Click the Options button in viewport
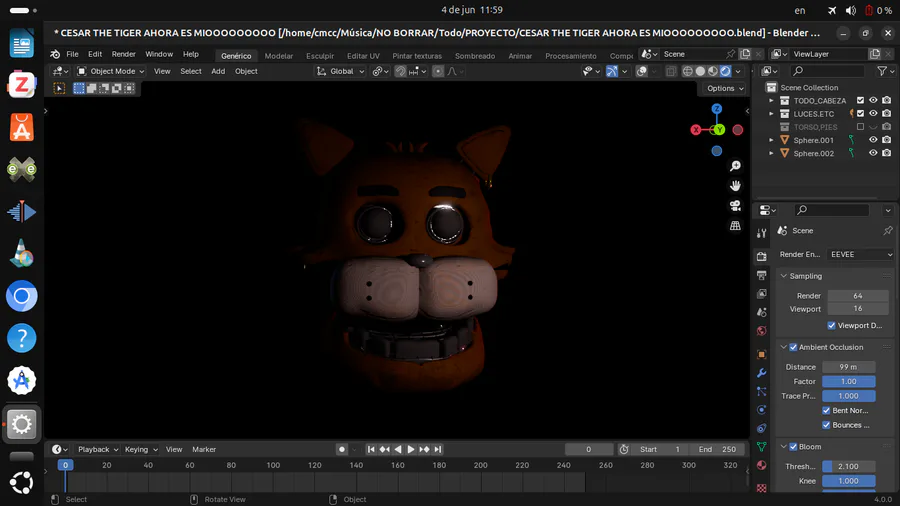This screenshot has width=900, height=506. click(725, 88)
